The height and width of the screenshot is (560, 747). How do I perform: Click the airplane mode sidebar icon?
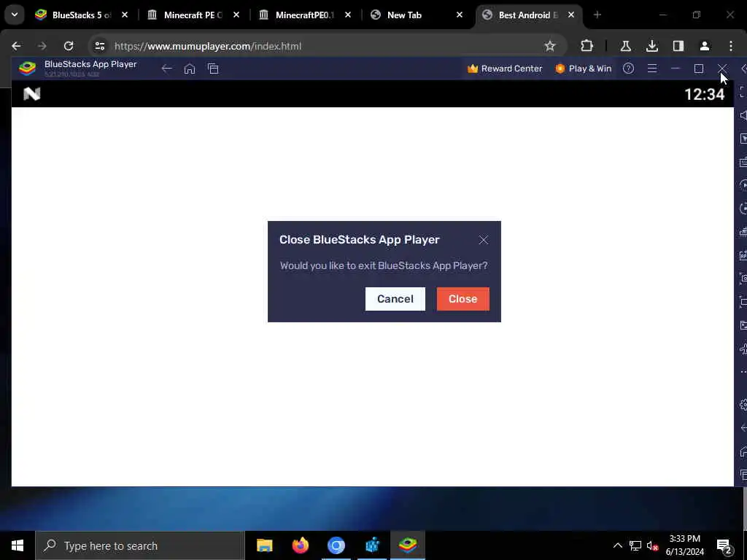pyautogui.click(x=743, y=349)
